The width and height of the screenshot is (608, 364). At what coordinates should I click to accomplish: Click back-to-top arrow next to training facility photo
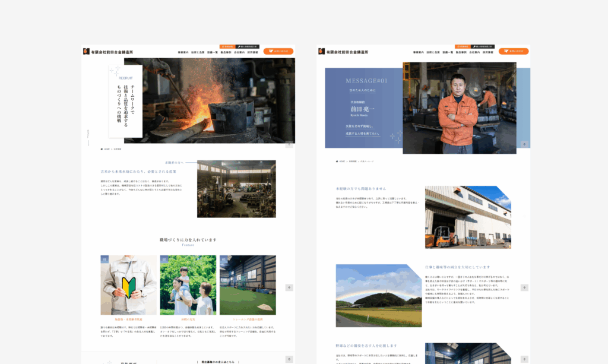[289, 287]
